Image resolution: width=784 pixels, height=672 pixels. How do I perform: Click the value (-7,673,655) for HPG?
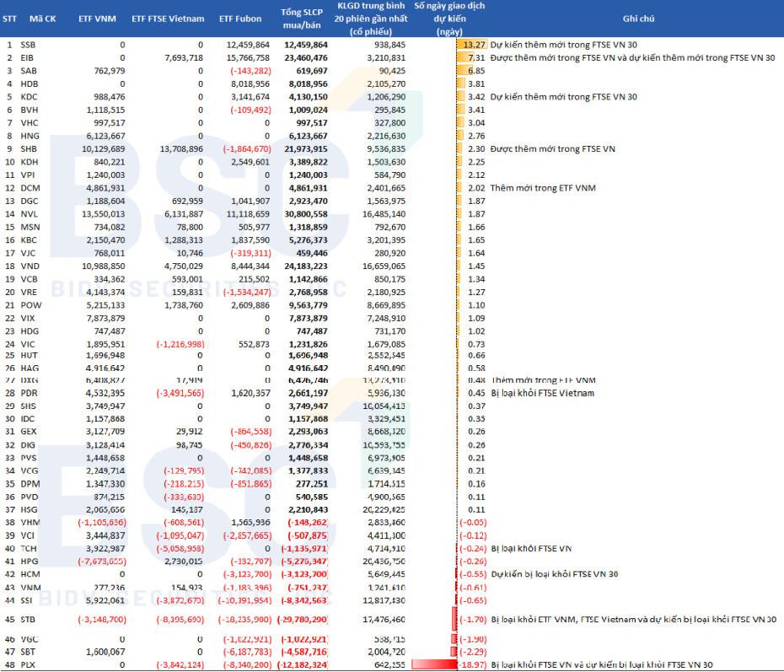click(102, 562)
